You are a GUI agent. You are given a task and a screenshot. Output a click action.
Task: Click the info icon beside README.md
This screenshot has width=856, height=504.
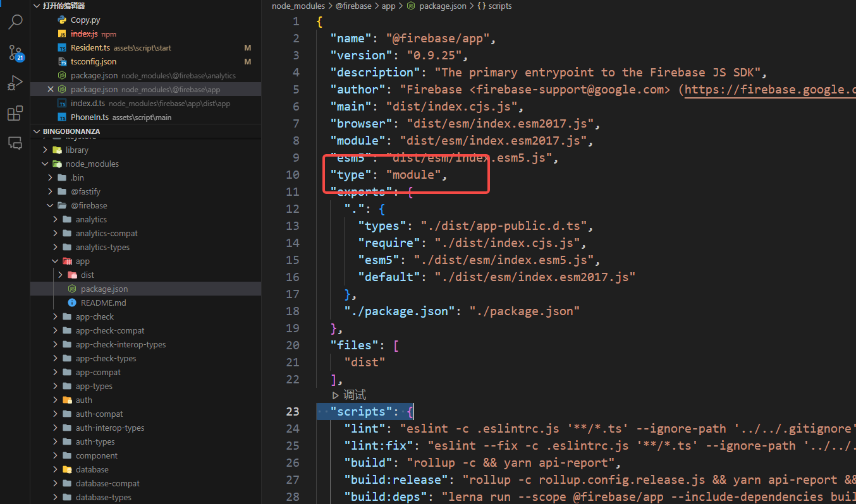[72, 303]
